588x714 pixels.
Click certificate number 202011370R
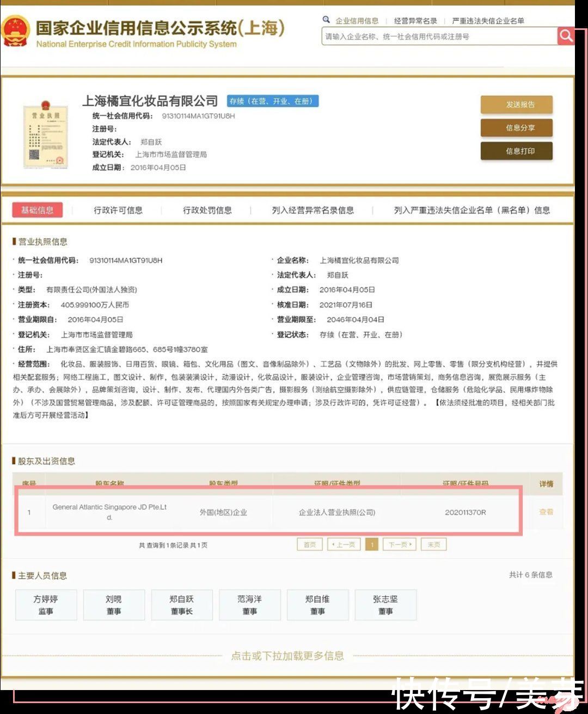465,512
